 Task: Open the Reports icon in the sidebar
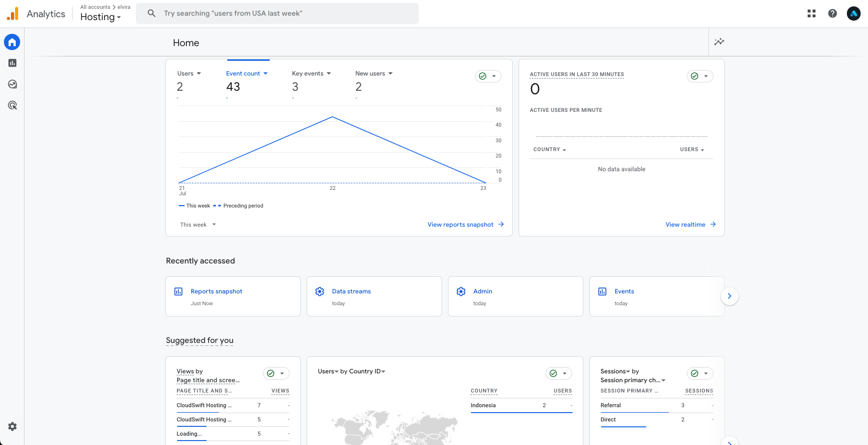(x=12, y=63)
